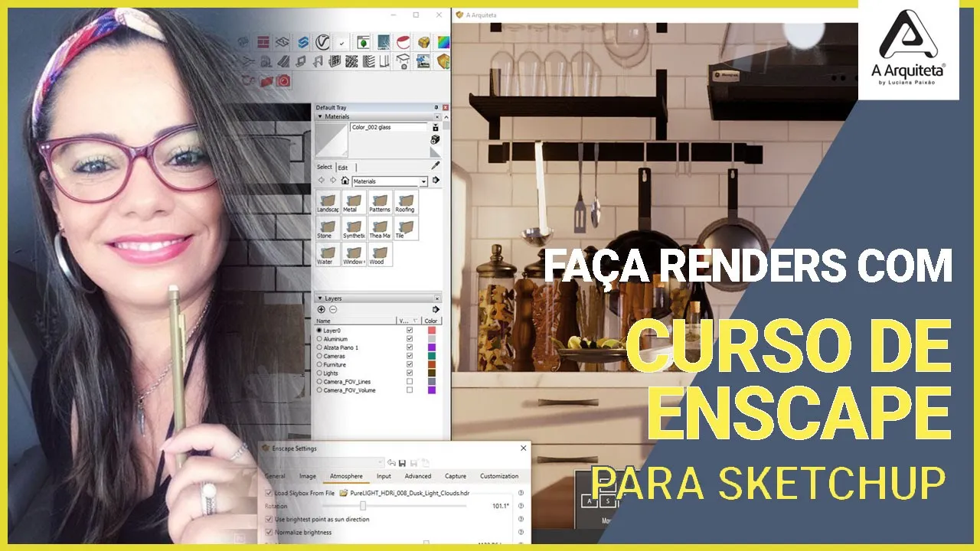Open the Enscape Settings preset dropdown

tap(380, 463)
